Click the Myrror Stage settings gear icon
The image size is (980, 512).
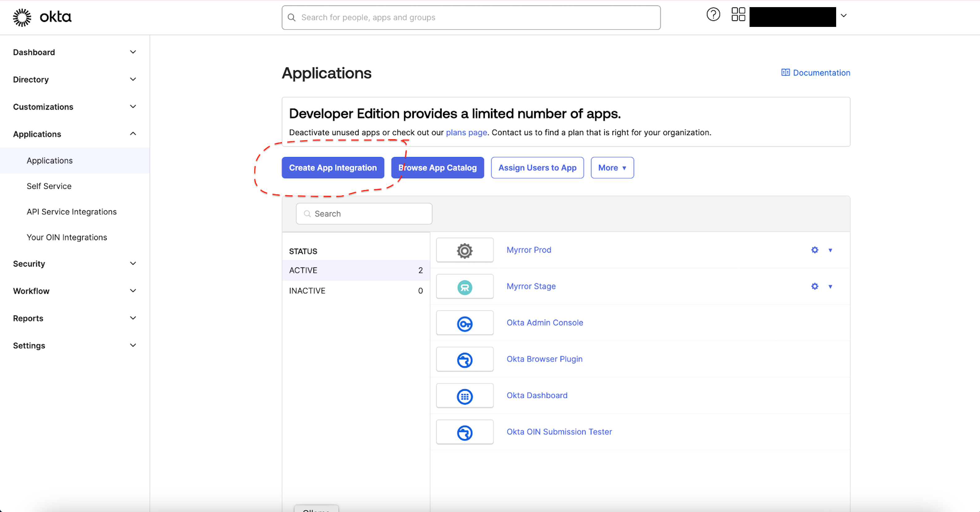815,286
